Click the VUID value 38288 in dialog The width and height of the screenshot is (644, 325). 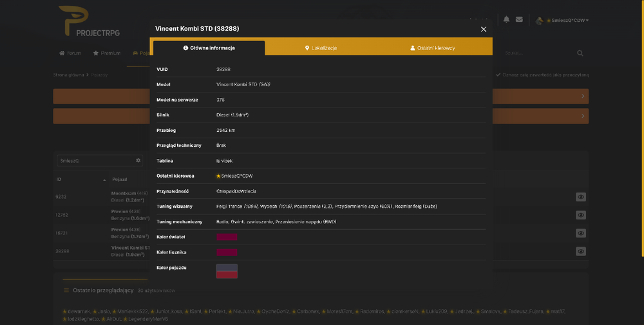pyautogui.click(x=223, y=70)
